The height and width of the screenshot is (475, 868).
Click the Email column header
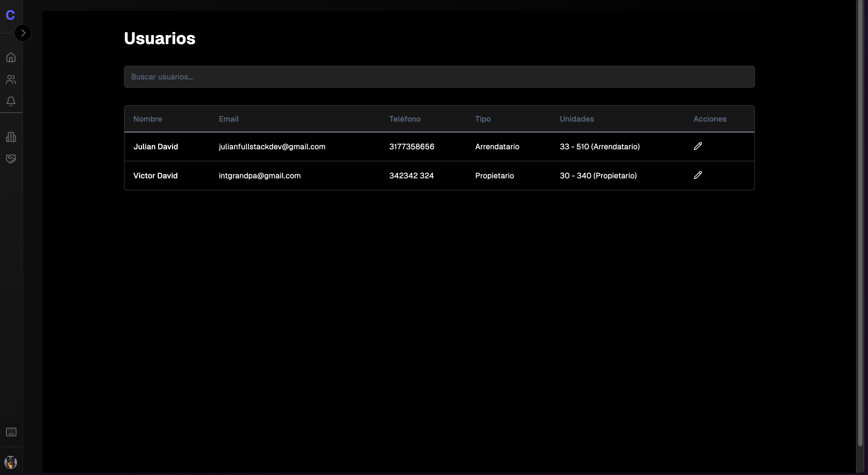(x=229, y=119)
